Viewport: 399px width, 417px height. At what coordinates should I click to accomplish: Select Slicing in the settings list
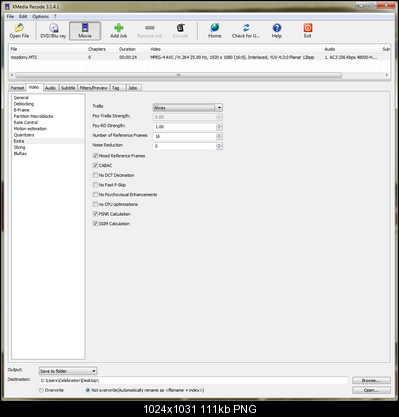[x=19, y=147]
